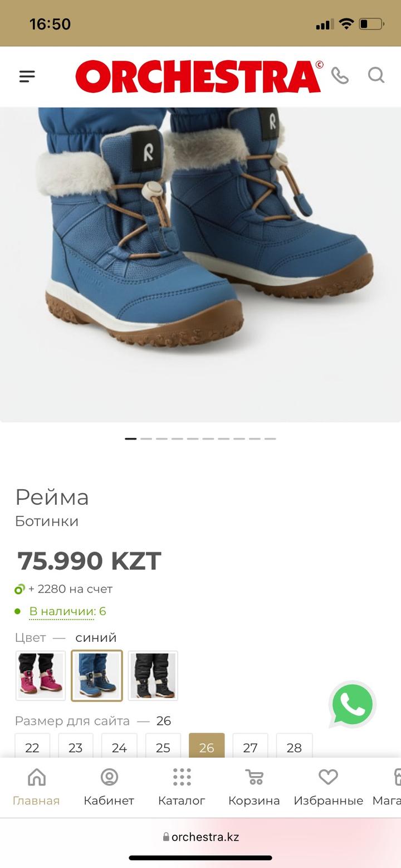Screen dimensions: 401x868
Task: Choose size 28
Action: point(294,746)
